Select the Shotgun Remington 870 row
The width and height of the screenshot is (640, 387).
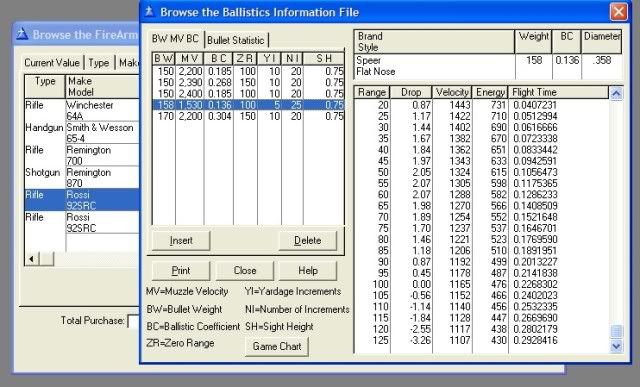point(82,178)
